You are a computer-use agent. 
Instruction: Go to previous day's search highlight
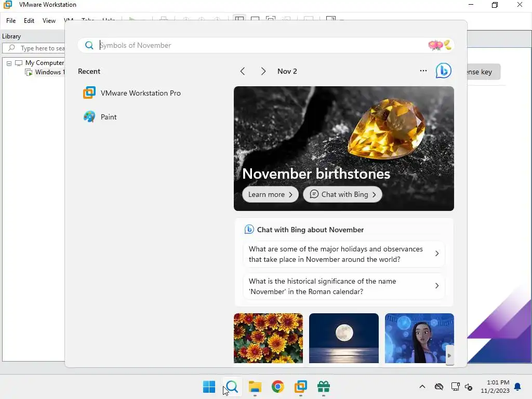tap(242, 71)
